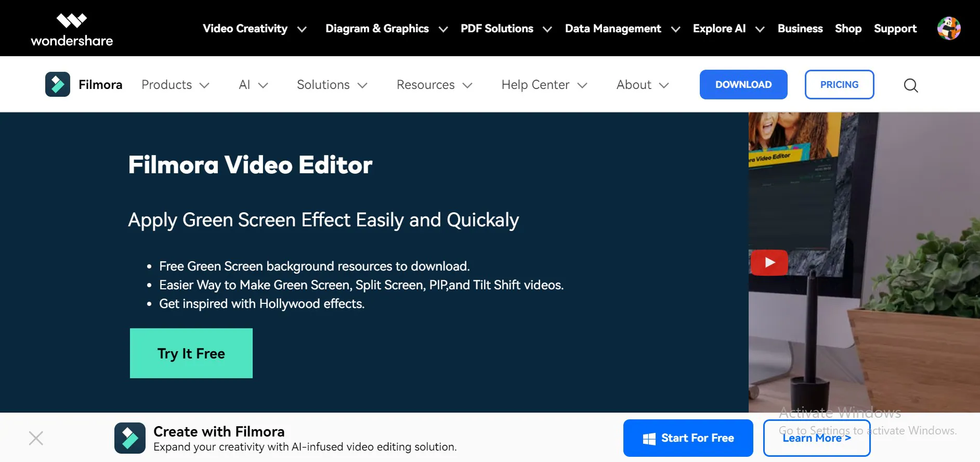Open the Resources menu label

pos(425,84)
